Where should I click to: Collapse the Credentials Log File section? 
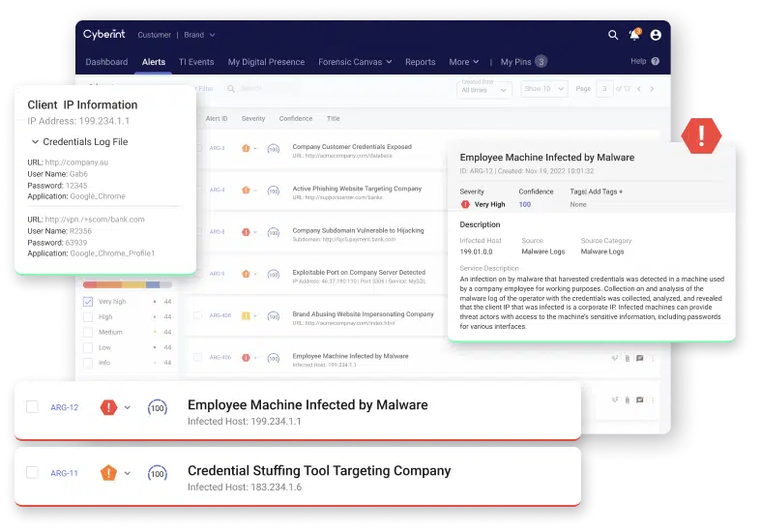point(36,142)
